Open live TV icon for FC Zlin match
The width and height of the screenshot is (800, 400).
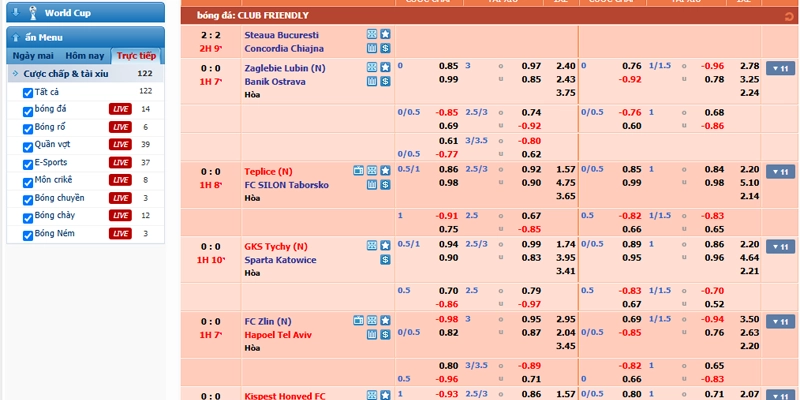pos(359,321)
